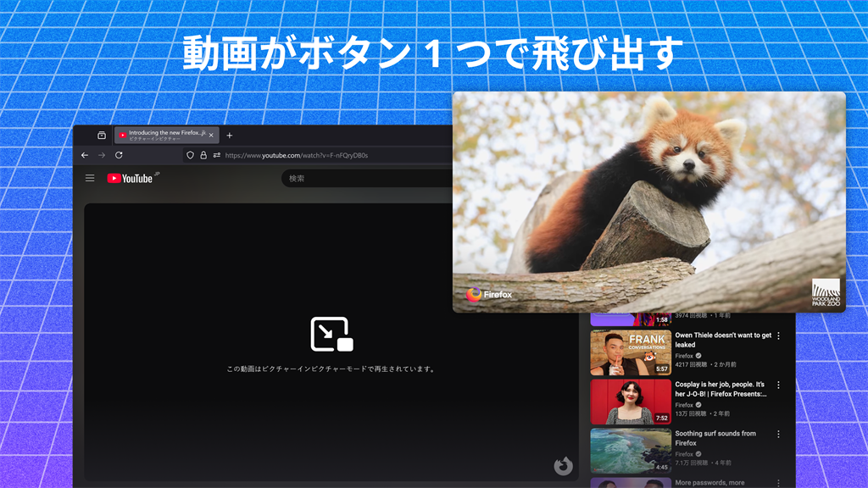Click '13万 回視聴・2 年前' view count
868x488 pixels.
703,413
